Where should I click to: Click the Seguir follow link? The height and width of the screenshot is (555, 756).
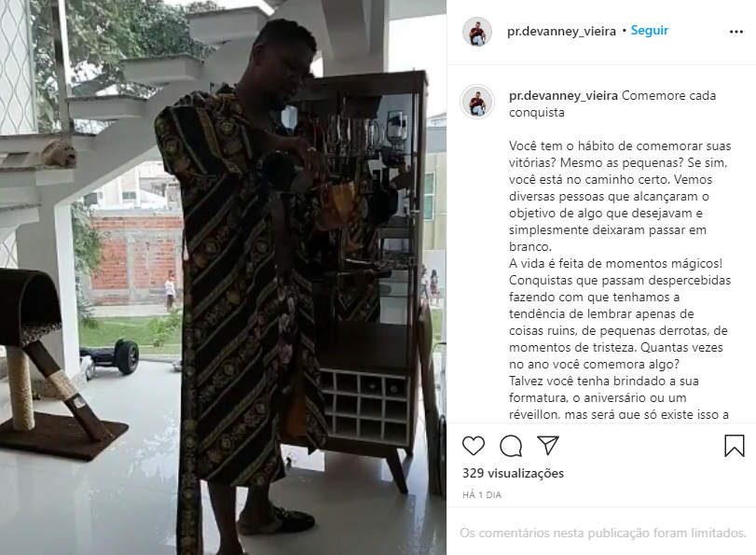tap(650, 31)
